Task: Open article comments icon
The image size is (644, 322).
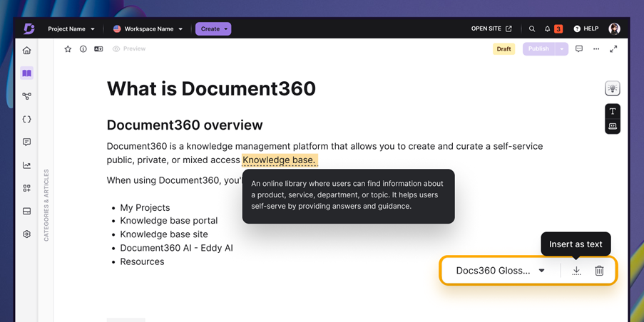Action: click(579, 49)
